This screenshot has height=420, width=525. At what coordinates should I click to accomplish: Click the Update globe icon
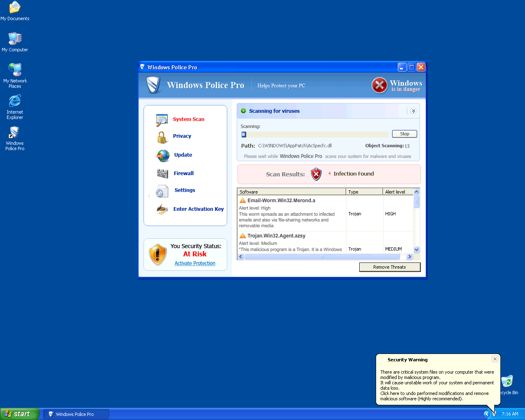click(x=163, y=155)
